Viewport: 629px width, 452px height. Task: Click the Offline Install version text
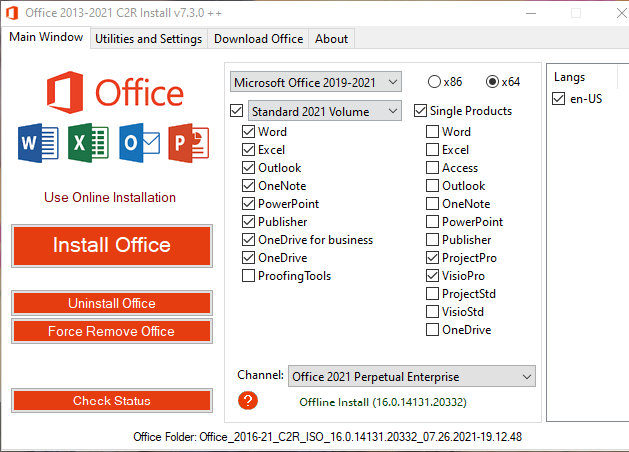[x=383, y=402]
